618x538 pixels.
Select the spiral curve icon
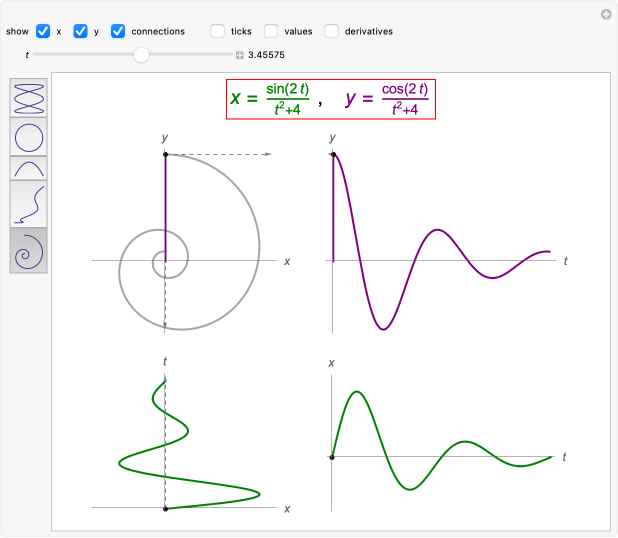(x=29, y=250)
